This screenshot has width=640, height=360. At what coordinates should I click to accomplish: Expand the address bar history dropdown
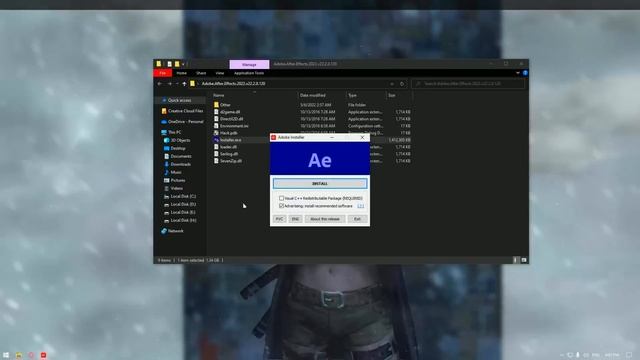(x=391, y=84)
